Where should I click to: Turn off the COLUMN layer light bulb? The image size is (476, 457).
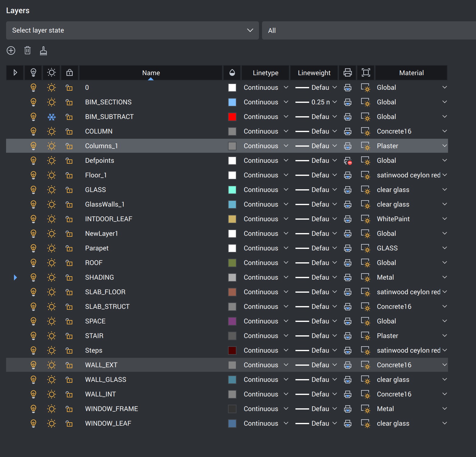pyautogui.click(x=33, y=131)
